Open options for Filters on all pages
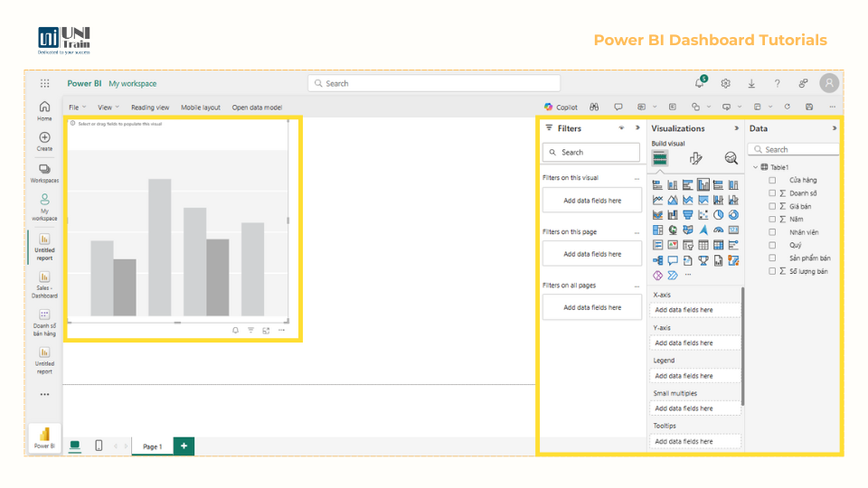This screenshot has width=868, height=488. (637, 286)
